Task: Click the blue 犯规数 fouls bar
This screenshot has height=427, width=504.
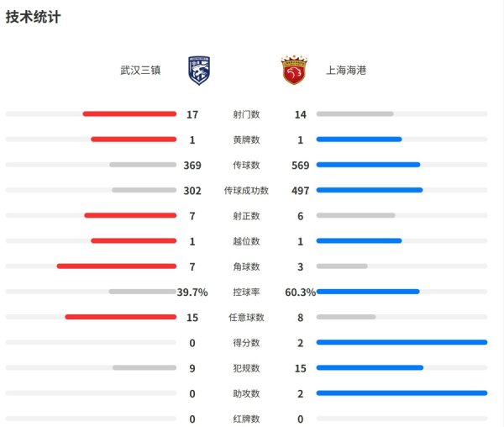Action: pyautogui.click(x=370, y=367)
